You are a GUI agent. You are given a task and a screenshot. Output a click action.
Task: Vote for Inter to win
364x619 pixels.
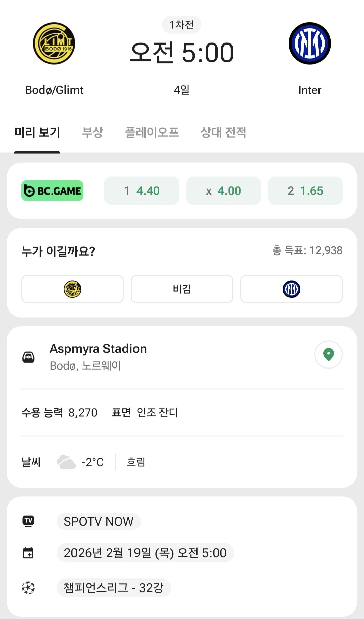point(291,289)
